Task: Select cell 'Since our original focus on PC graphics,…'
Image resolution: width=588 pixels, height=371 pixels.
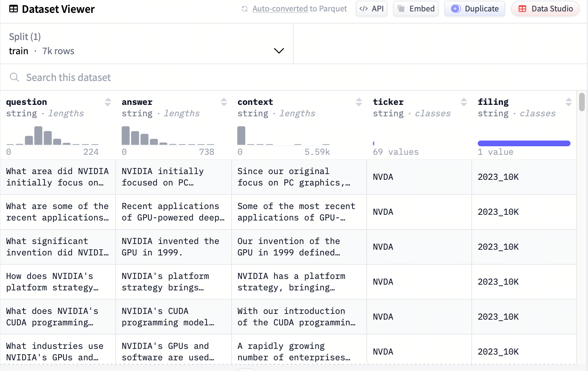Action: coord(299,177)
